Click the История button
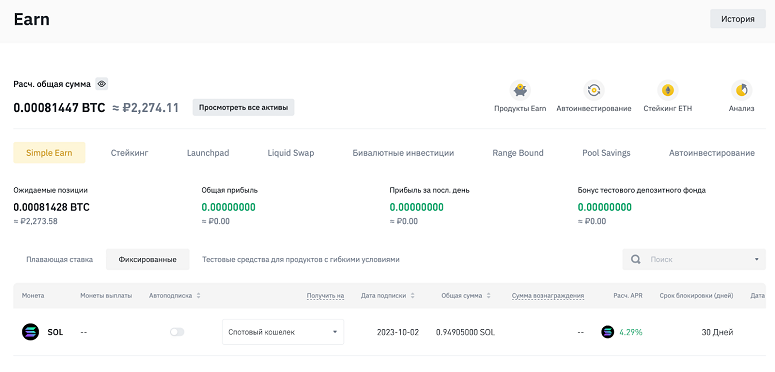This screenshot has height=372, width=775. [x=738, y=19]
